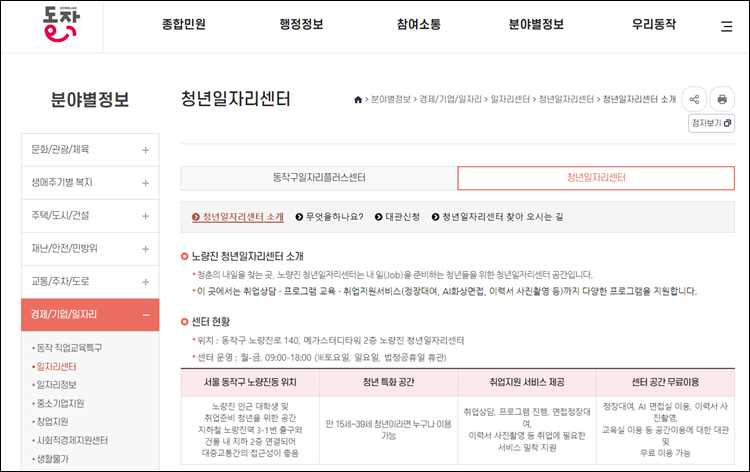
Task: Click the 분야별정보 sidebar title
Action: [x=90, y=99]
